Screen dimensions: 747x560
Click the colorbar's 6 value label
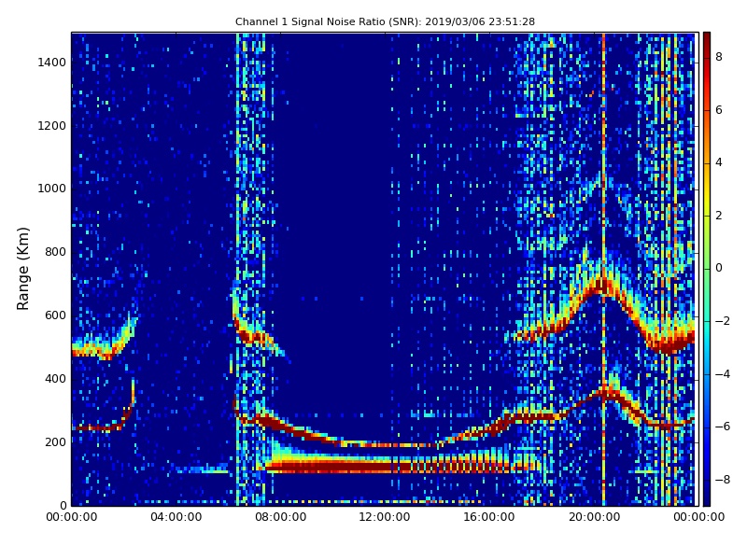(719, 110)
